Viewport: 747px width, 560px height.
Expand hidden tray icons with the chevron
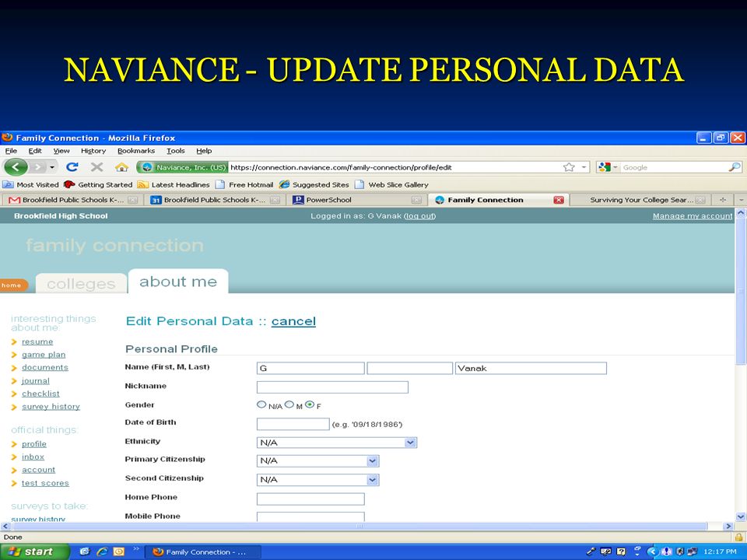652,552
